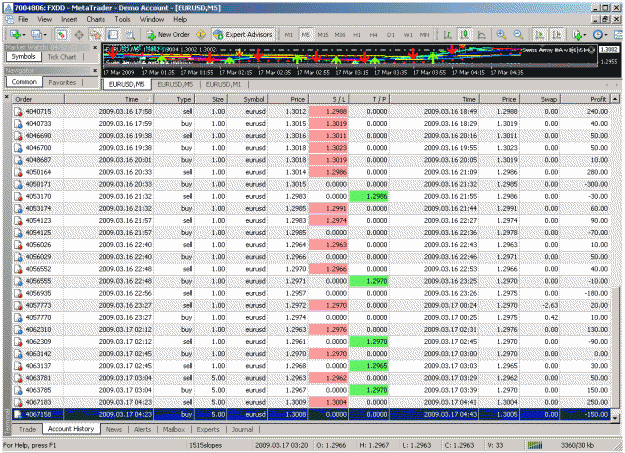Open a new chart via toolbar icon

[x=15, y=35]
